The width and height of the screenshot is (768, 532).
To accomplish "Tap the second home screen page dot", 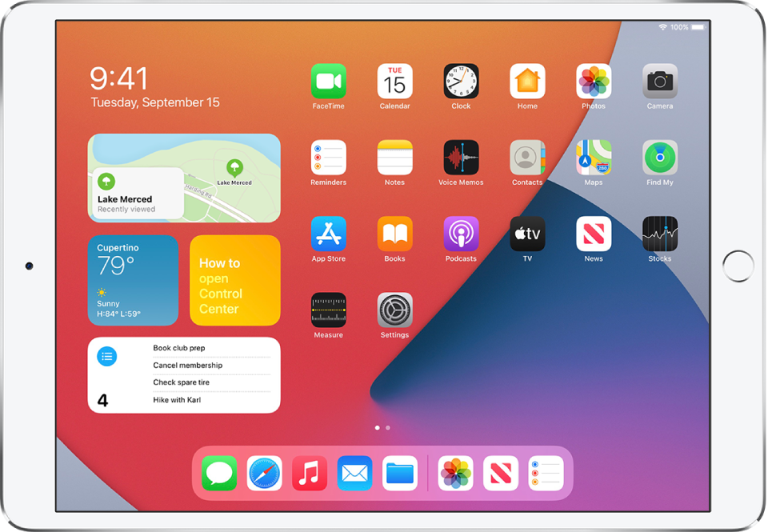I will tap(388, 428).
